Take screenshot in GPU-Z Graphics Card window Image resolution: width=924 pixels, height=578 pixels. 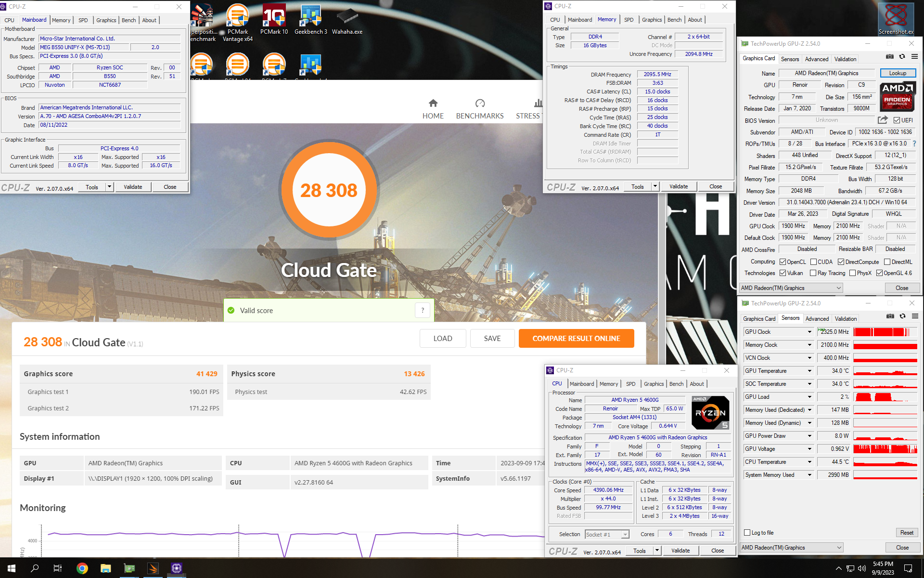click(890, 57)
